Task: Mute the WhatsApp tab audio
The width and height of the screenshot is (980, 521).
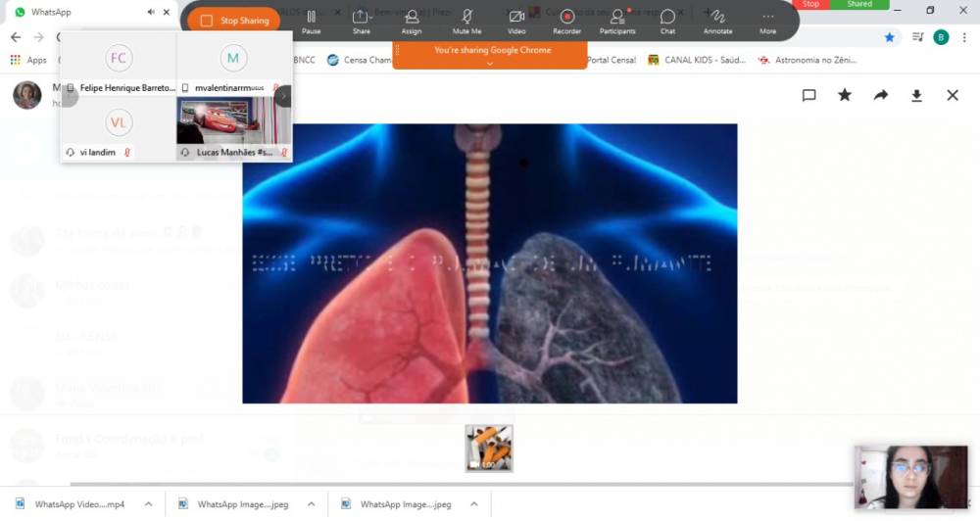Action: [x=151, y=13]
